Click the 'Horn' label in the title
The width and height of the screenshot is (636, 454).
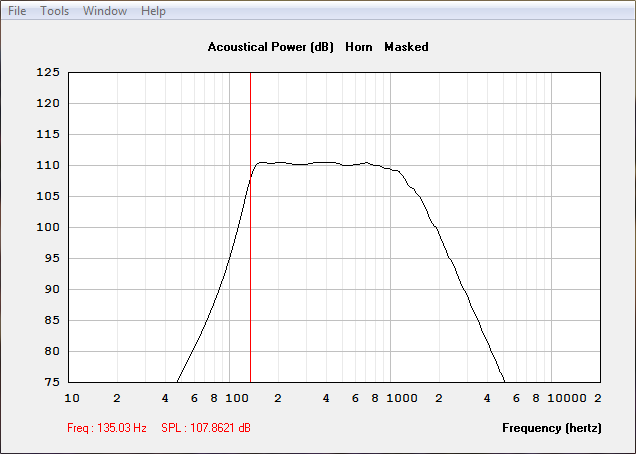point(359,47)
